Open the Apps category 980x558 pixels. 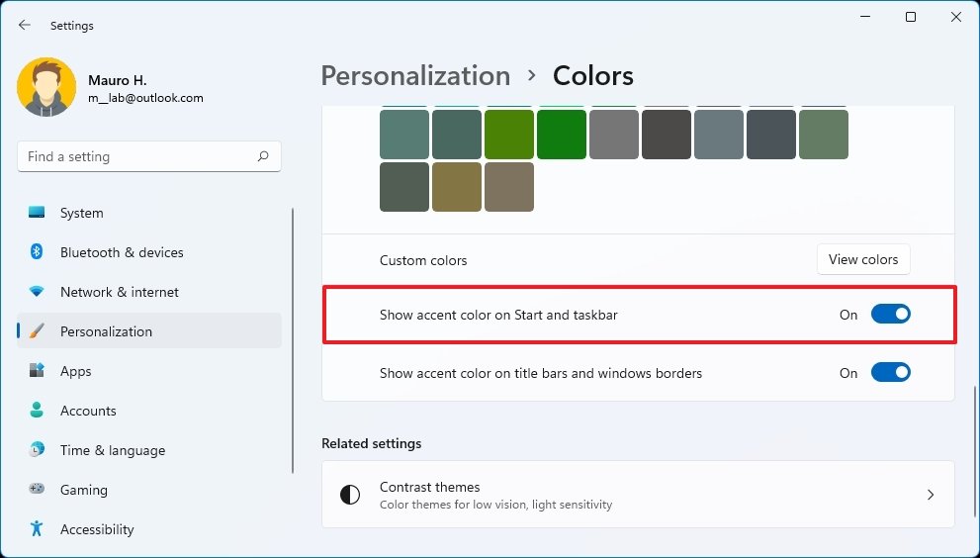coord(148,371)
